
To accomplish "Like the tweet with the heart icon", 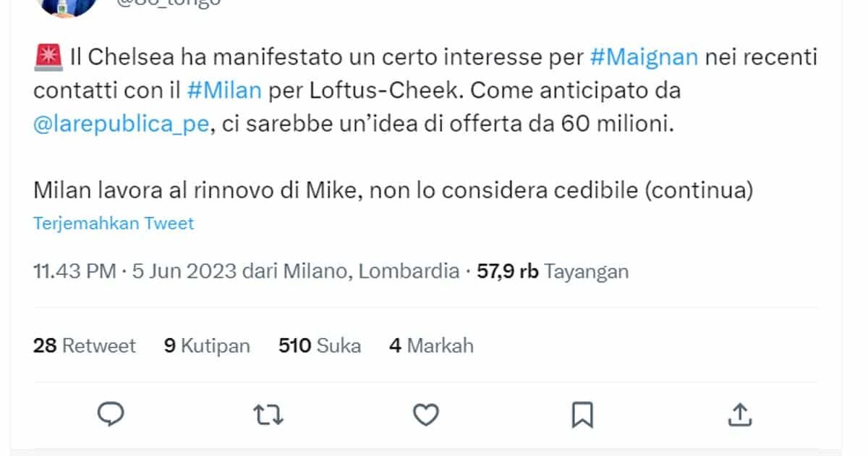I will pos(425,415).
